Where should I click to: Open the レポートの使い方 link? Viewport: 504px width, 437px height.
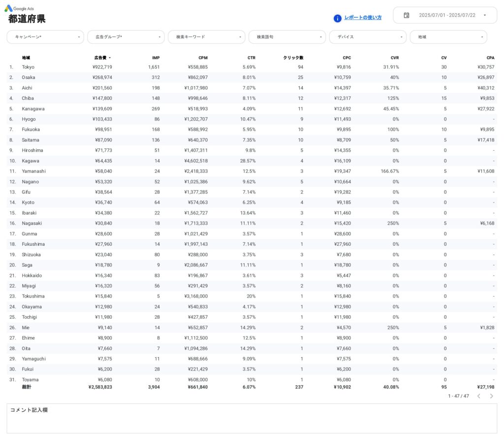point(363,18)
